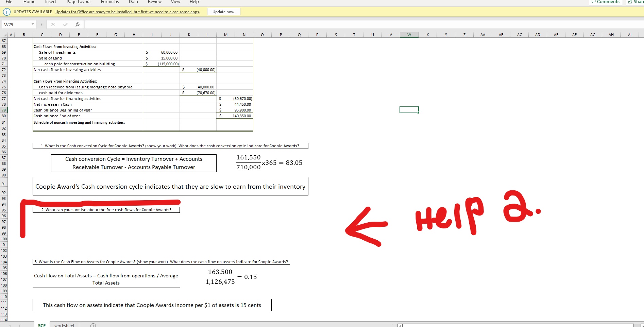Click the 161,550/710,000 equation object

pyautogui.click(x=269, y=162)
